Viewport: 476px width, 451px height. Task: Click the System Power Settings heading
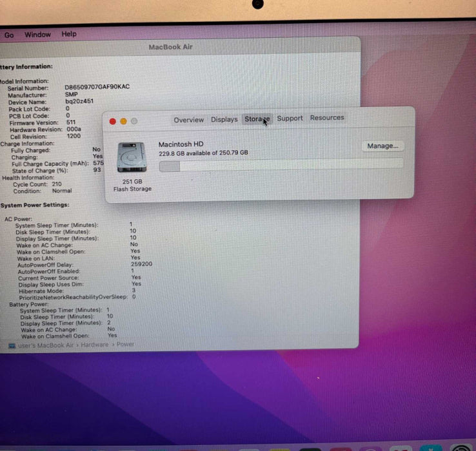pos(35,205)
